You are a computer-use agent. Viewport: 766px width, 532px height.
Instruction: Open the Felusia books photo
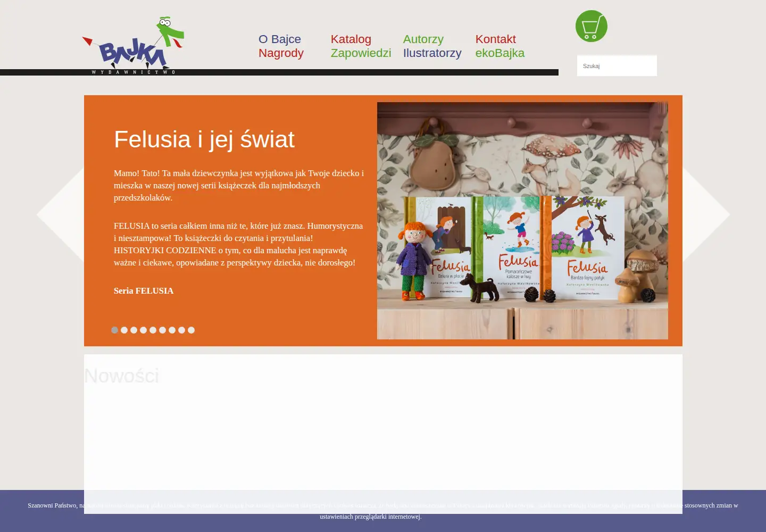click(x=522, y=221)
